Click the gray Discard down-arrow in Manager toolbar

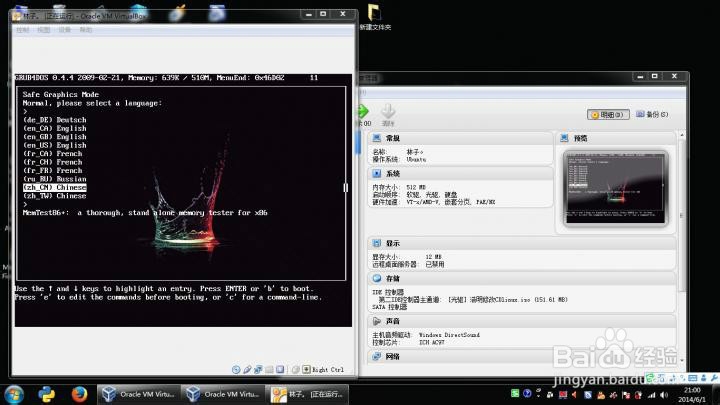coord(388,112)
